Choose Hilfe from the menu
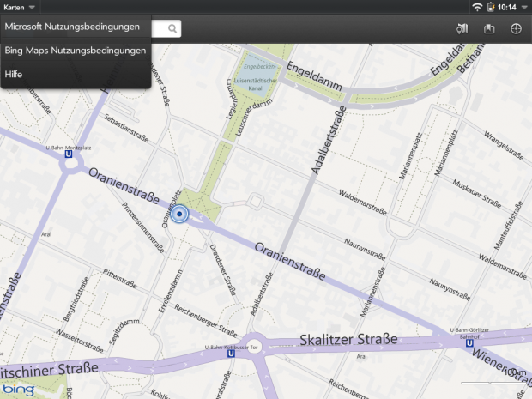Image resolution: width=532 pixels, height=399 pixels. (15, 75)
